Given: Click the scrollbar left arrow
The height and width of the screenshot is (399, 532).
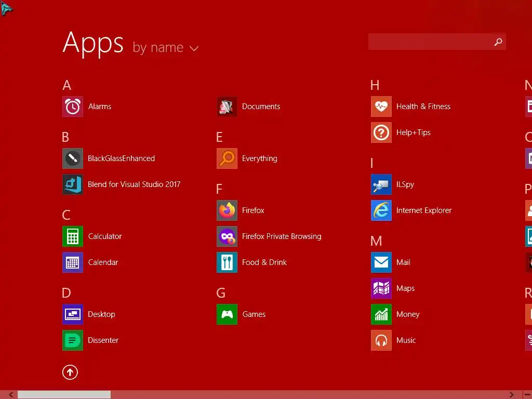Looking at the screenshot, I should [11, 395].
